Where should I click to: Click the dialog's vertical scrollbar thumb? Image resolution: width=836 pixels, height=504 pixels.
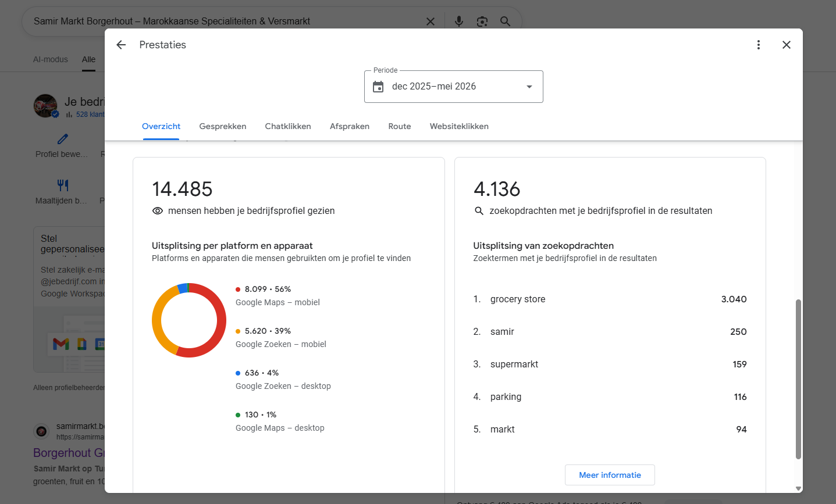pyautogui.click(x=798, y=379)
